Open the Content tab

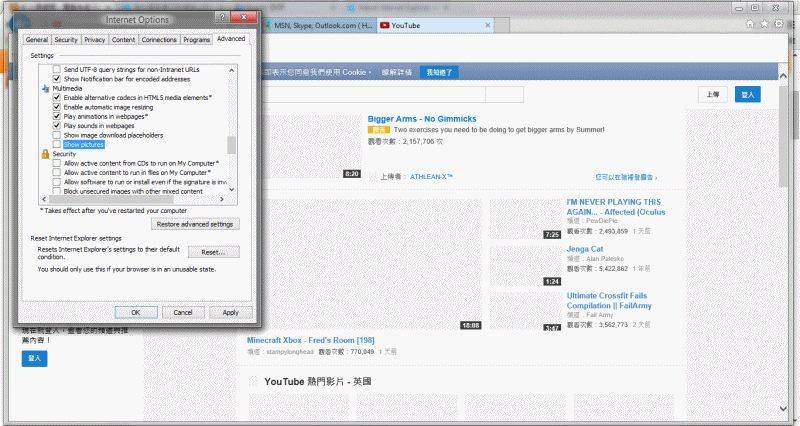point(123,40)
